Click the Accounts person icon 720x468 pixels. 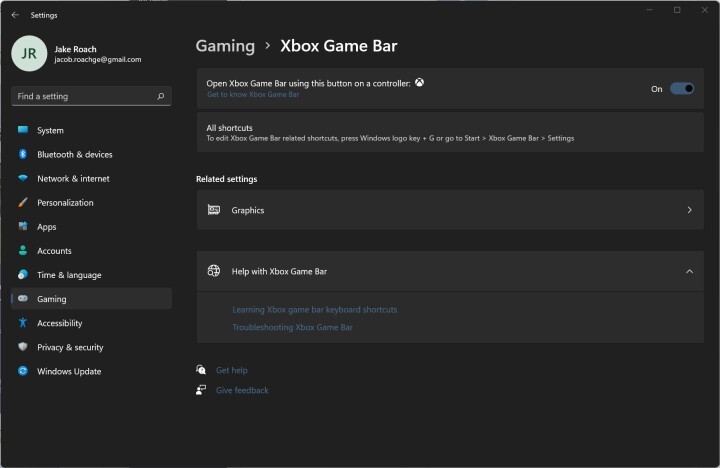[23, 250]
